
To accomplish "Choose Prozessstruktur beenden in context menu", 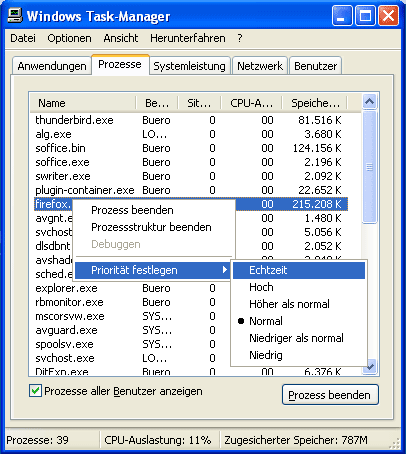I will click(154, 227).
